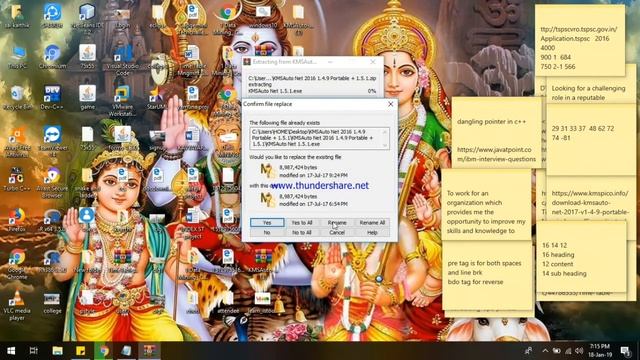
Task: Click the 'To work for an organization' note
Action: tap(486, 205)
